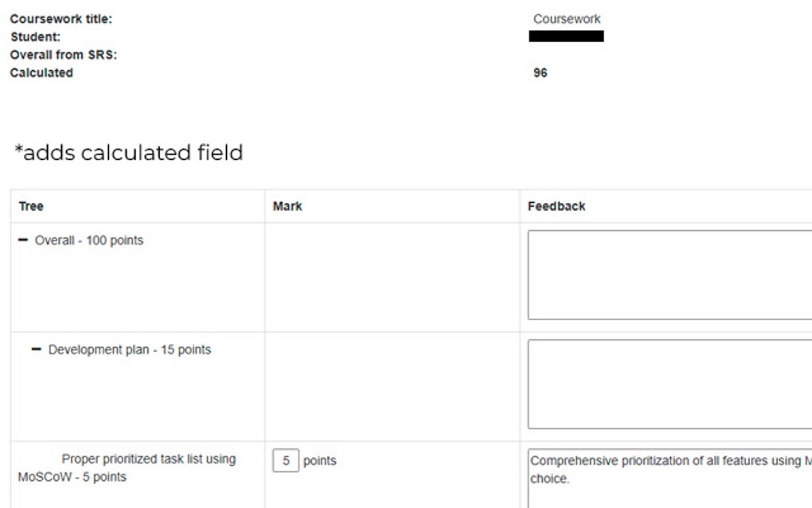Click the redacted student name bar
Image resolution: width=812 pixels, height=508 pixels.
click(x=566, y=37)
